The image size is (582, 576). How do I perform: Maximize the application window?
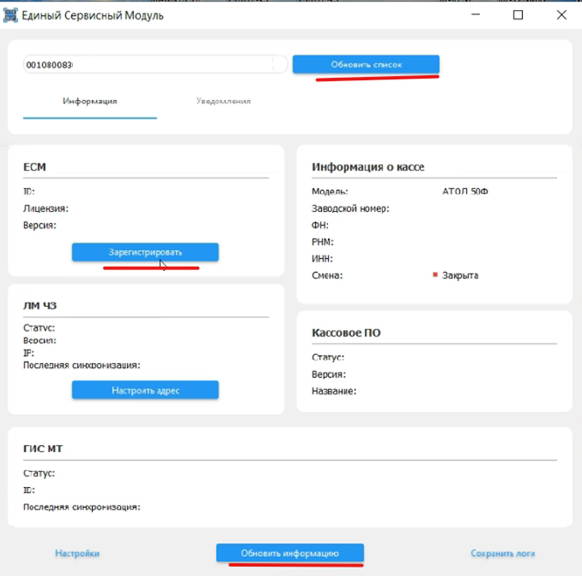click(x=518, y=15)
